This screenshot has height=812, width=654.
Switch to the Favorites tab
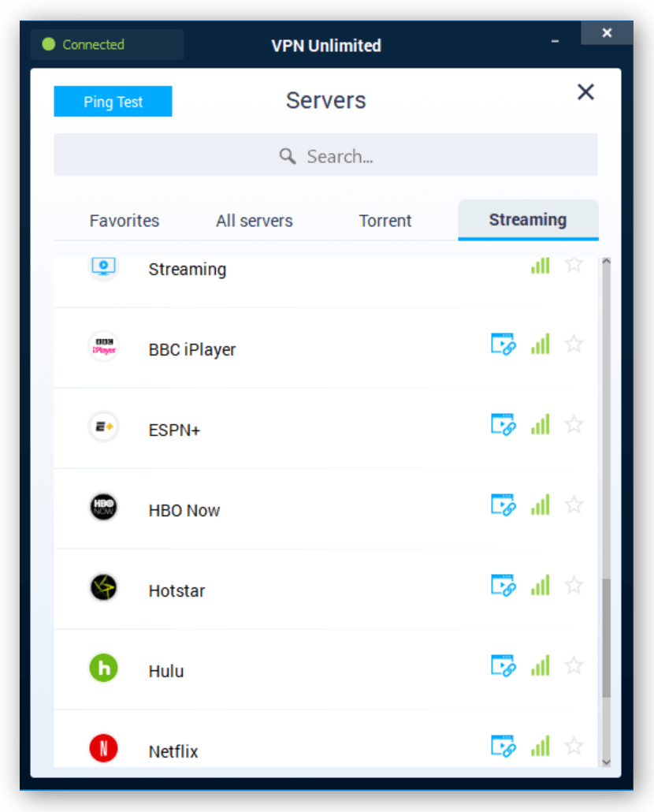[x=124, y=221]
